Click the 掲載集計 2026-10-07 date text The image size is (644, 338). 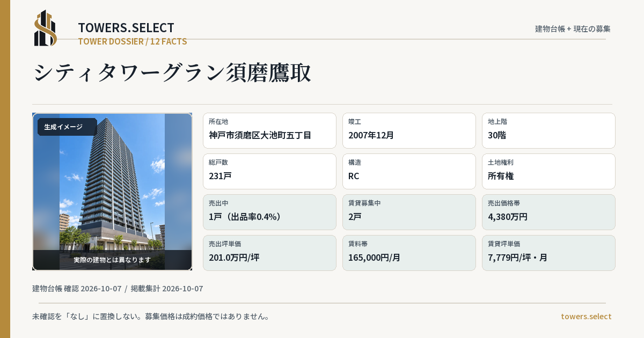point(167,289)
